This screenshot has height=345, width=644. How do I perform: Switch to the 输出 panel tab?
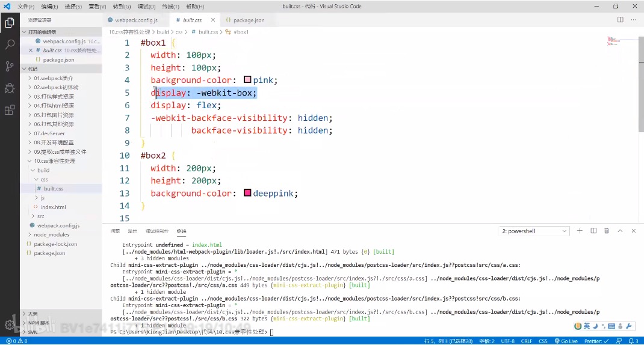point(132,231)
